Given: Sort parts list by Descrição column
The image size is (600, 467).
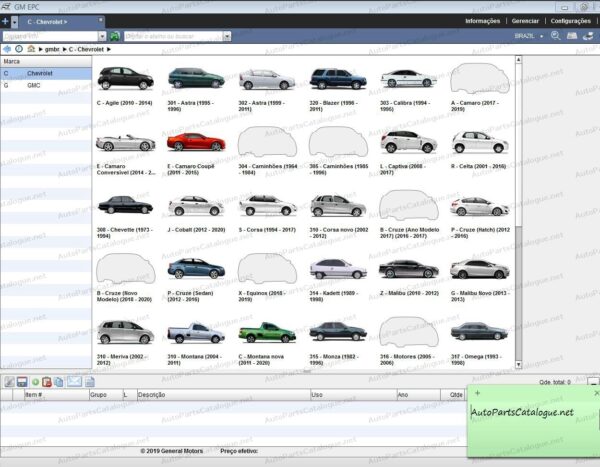Looking at the screenshot, I should tap(223, 395).
